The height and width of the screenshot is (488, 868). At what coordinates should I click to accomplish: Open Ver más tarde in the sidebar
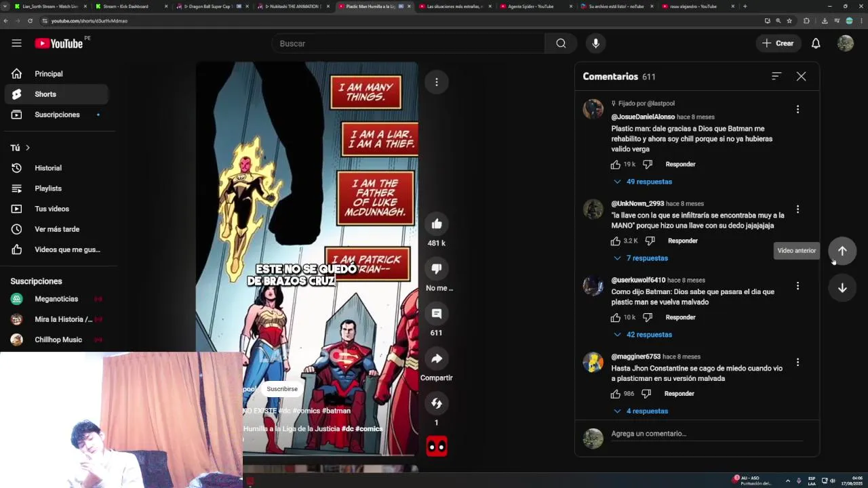(x=56, y=229)
